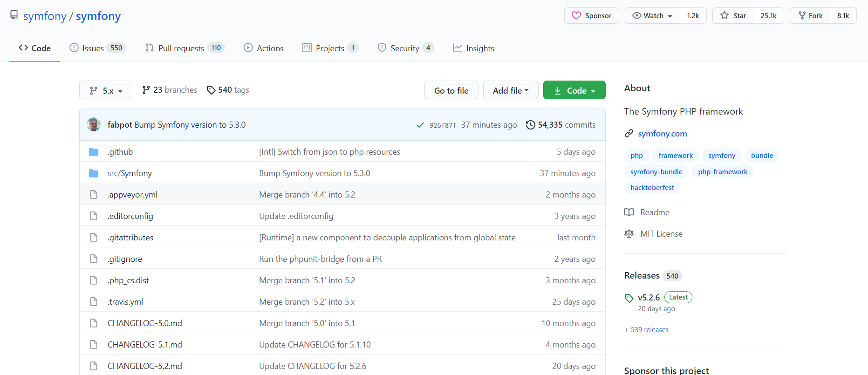Open commit message 'Update CHANGELOG for 5.1.10'
The width and height of the screenshot is (868, 375).
click(315, 345)
